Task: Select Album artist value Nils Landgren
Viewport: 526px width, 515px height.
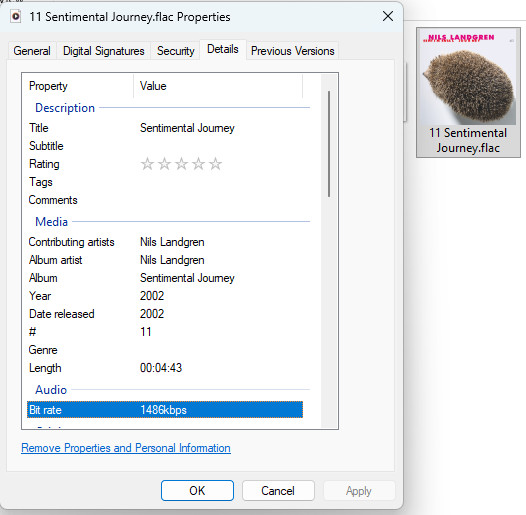Action: 172,260
